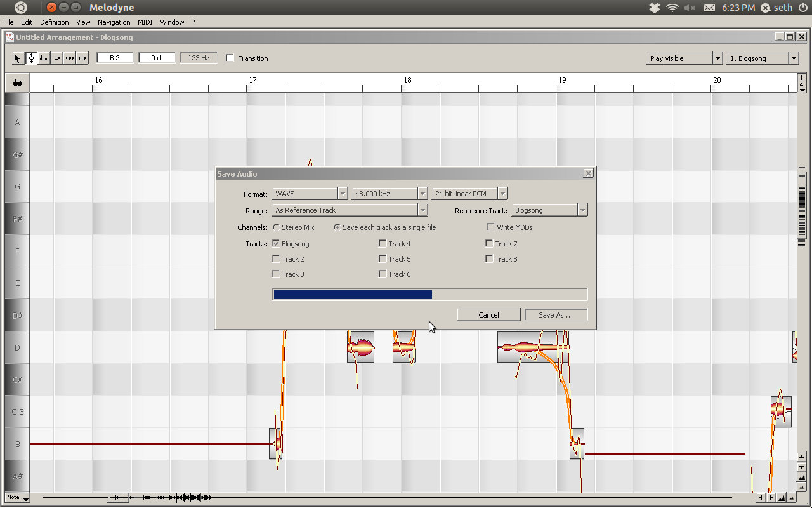
Task: Click the Dropbox tray icon
Action: click(x=655, y=8)
